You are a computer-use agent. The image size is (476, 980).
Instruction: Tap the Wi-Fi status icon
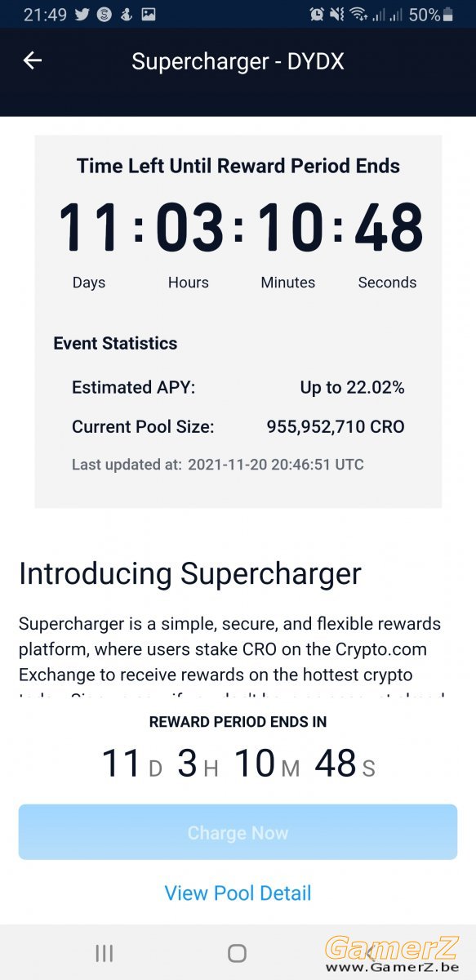358,14
